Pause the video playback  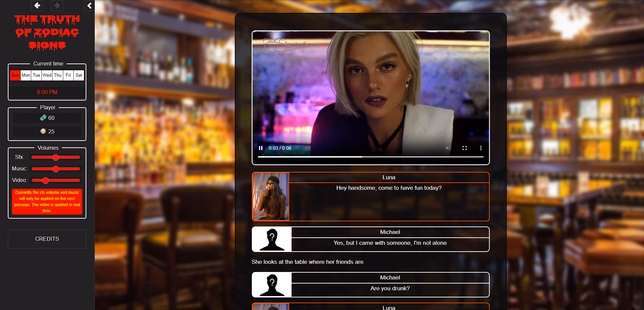click(x=261, y=148)
